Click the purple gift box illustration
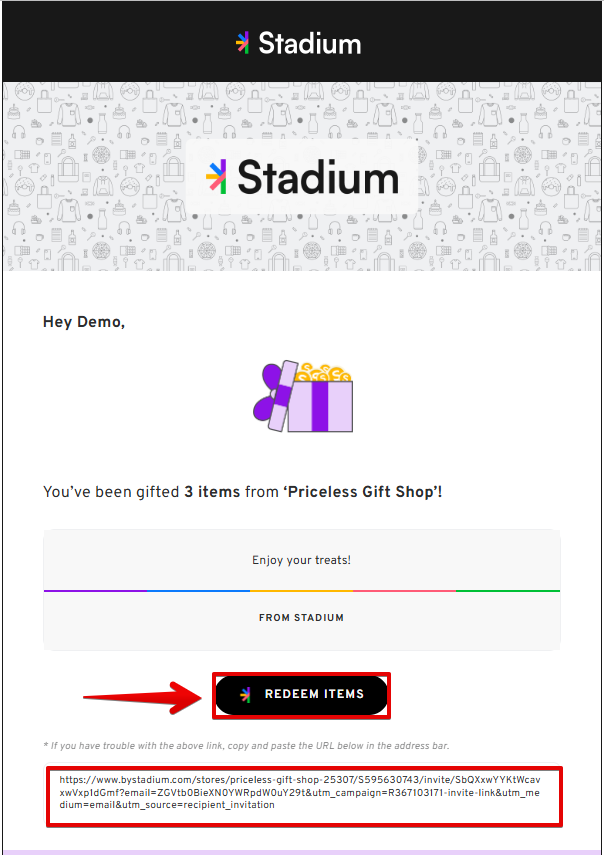 [303, 396]
